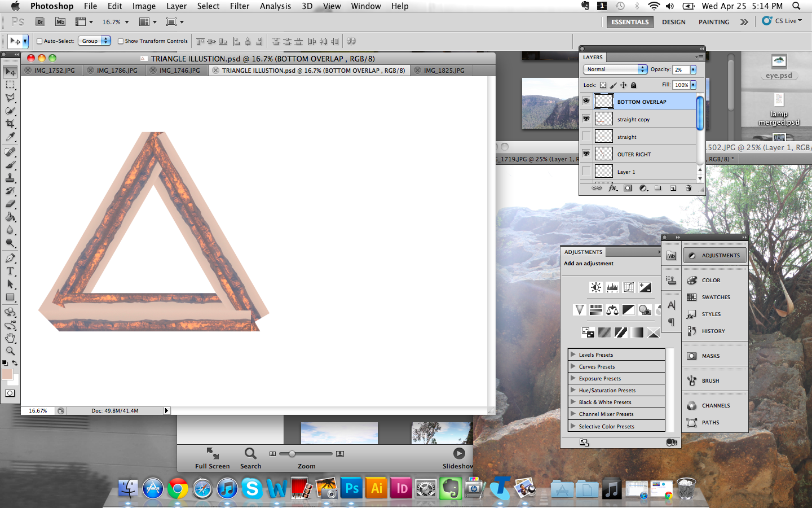Switch to the ESSENTIALS workspace

click(630, 22)
